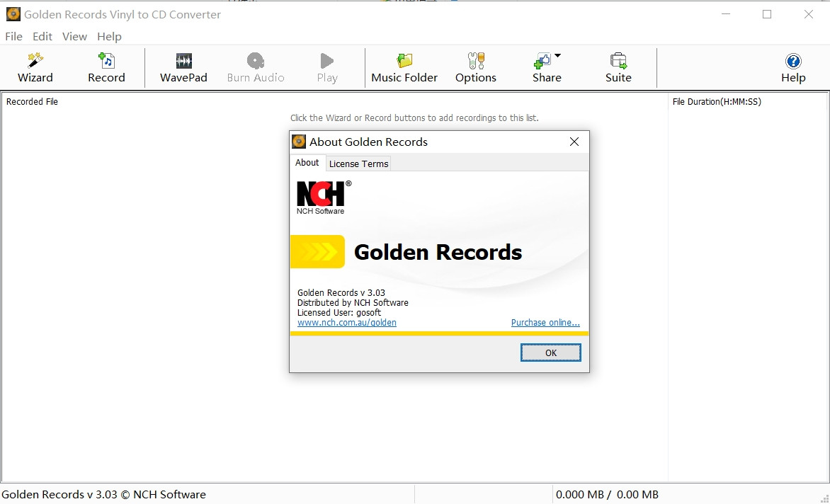Viewport: 830px width, 504px height.
Task: Switch to the License Terms tab
Action: point(358,164)
